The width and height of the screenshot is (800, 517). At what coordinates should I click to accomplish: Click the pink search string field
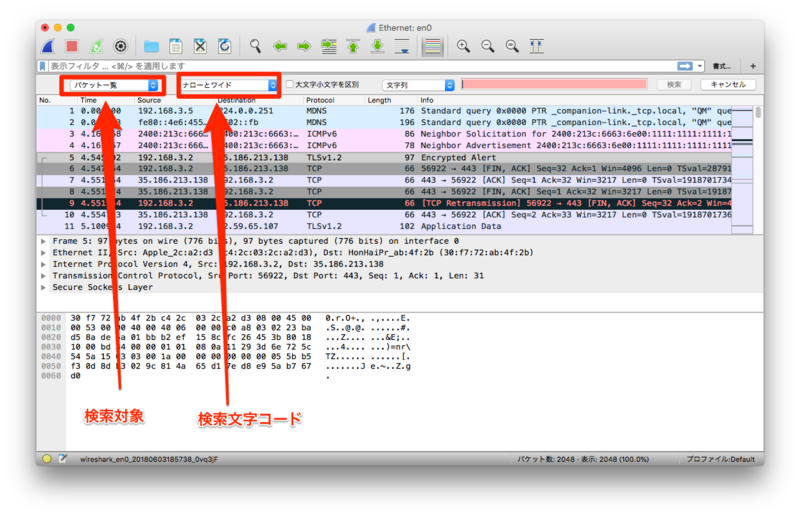pyautogui.click(x=554, y=84)
